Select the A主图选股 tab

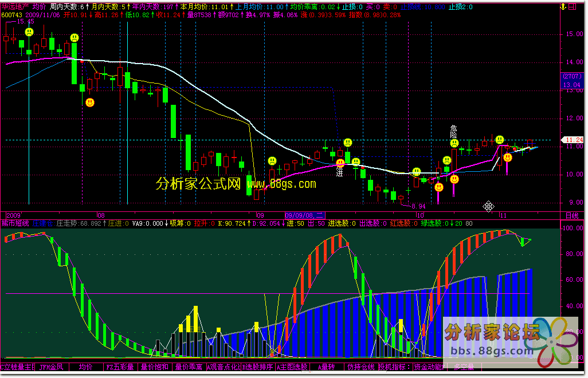pos(292,367)
